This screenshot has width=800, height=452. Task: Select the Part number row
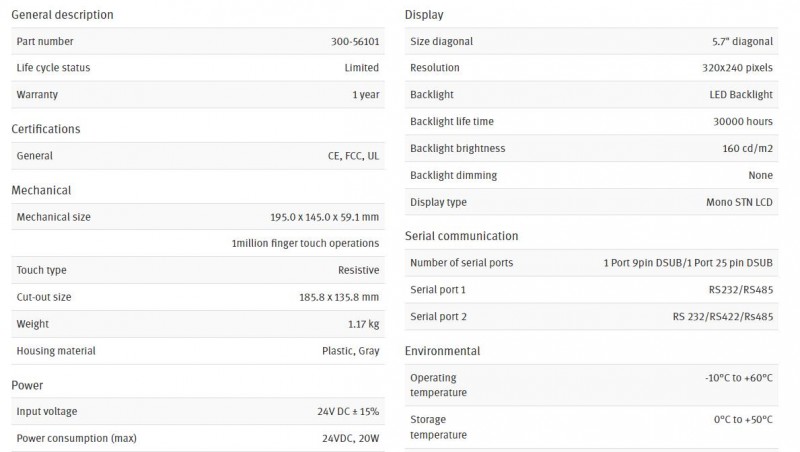(198, 41)
